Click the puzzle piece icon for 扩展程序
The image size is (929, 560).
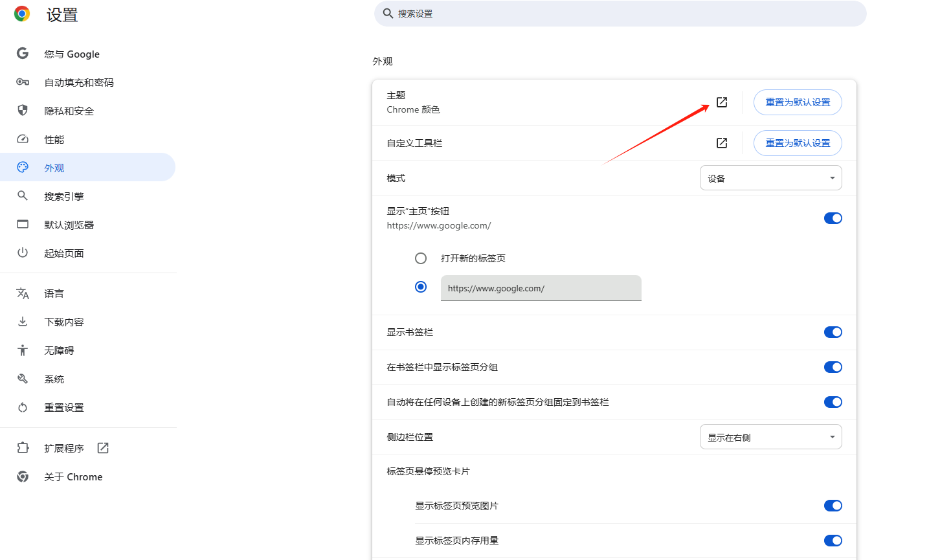pos(23,448)
